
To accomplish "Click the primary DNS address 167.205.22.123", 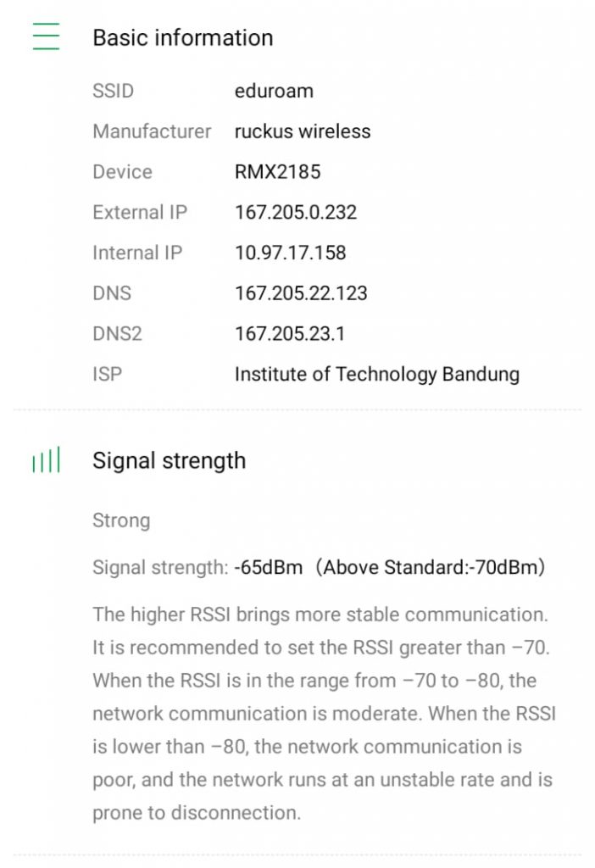I will click(x=301, y=293).
